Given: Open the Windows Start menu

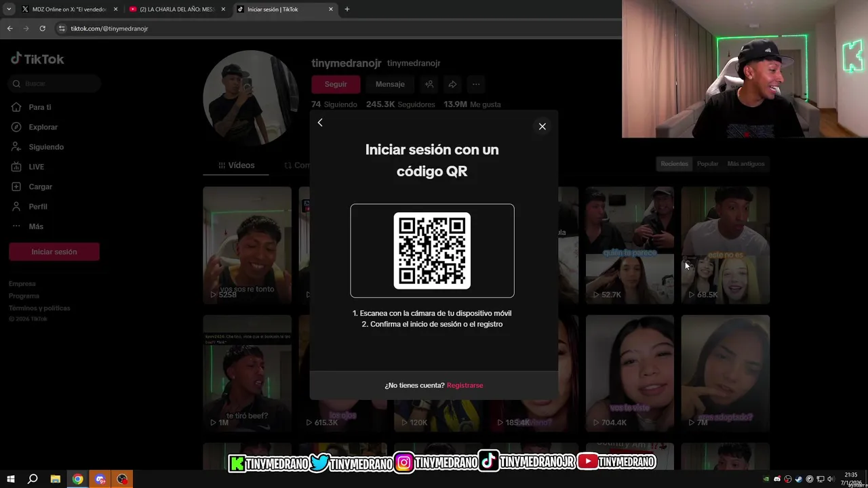Looking at the screenshot, I should pyautogui.click(x=10, y=479).
